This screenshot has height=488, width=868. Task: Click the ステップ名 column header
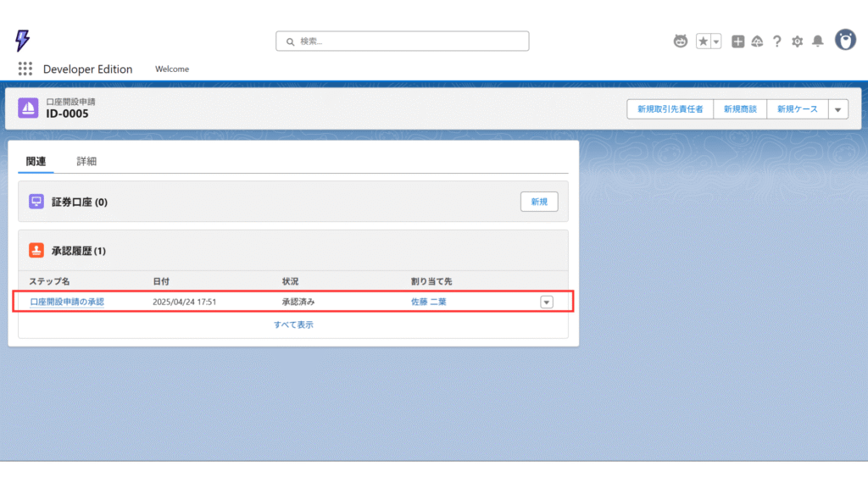coord(49,281)
